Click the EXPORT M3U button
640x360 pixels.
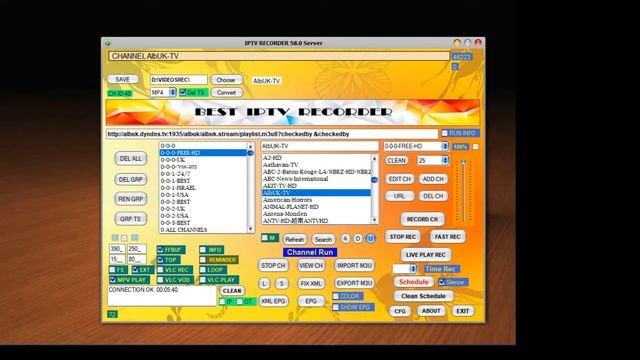point(354,283)
